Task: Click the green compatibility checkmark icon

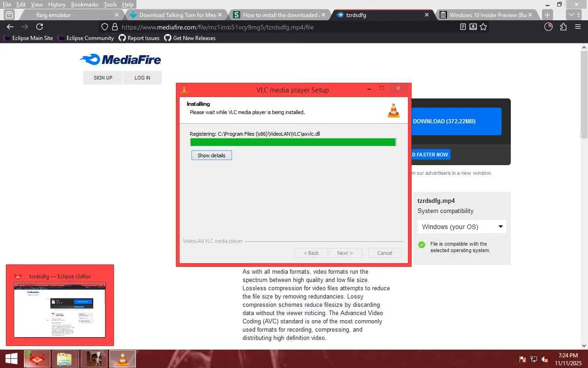Action: [x=422, y=245]
